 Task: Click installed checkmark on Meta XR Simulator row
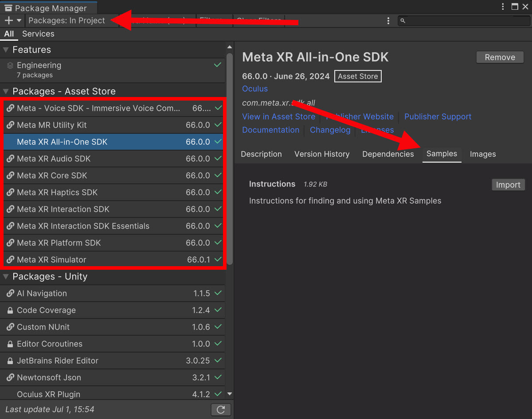tap(218, 259)
